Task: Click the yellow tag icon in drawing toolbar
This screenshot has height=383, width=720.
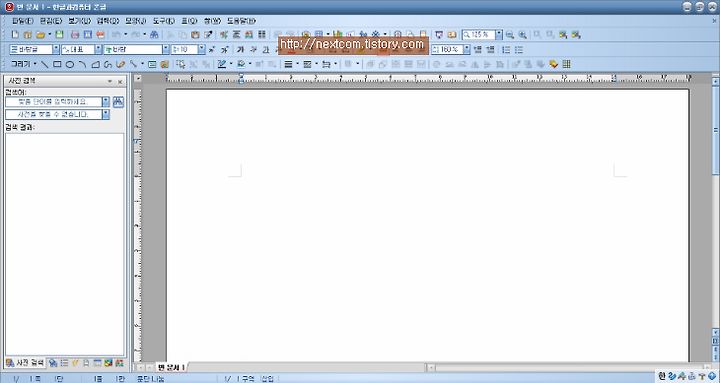Action: click(553, 64)
